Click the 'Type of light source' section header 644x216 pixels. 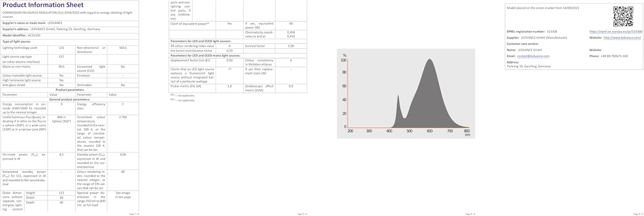click(18, 41)
